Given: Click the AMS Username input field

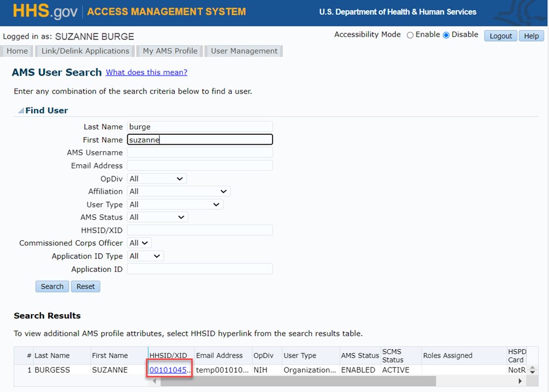Looking at the screenshot, I should tap(199, 153).
